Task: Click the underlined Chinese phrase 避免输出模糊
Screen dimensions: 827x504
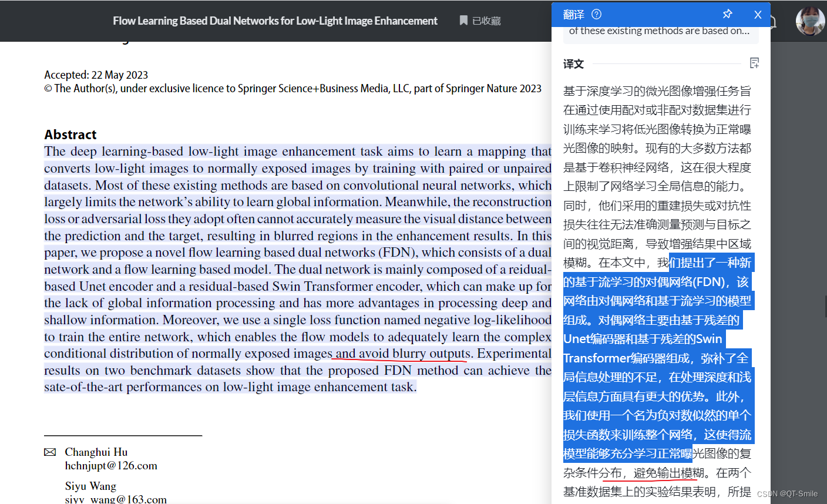Action: 668,473
